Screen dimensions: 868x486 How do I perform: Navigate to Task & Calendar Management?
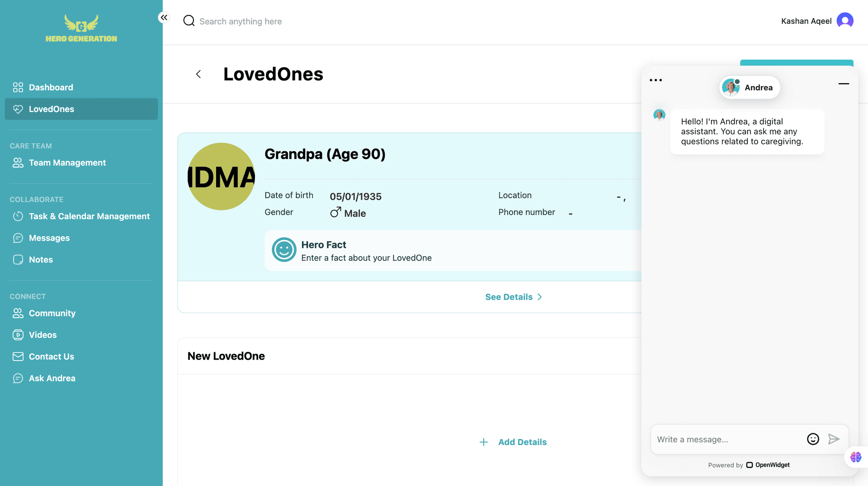tap(89, 216)
